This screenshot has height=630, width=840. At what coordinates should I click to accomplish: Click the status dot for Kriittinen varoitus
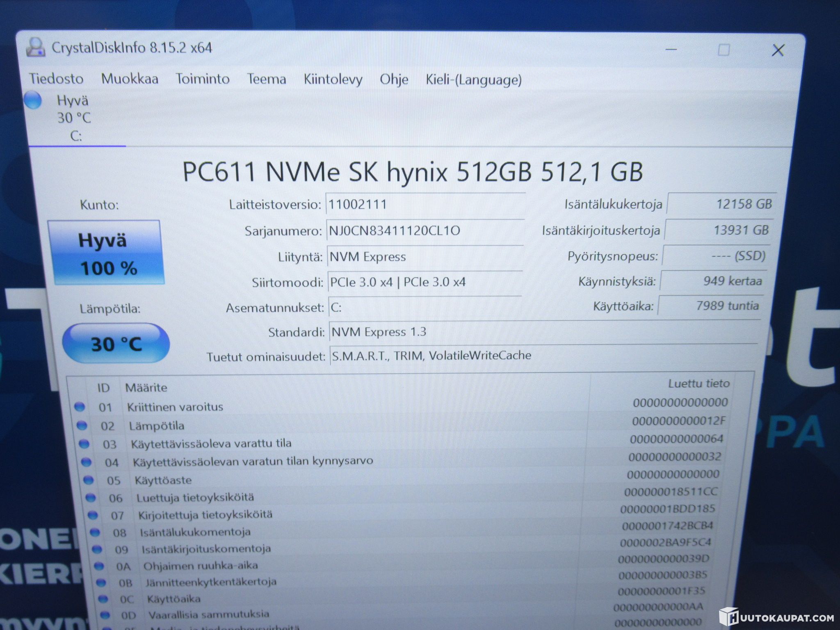pyautogui.click(x=80, y=406)
